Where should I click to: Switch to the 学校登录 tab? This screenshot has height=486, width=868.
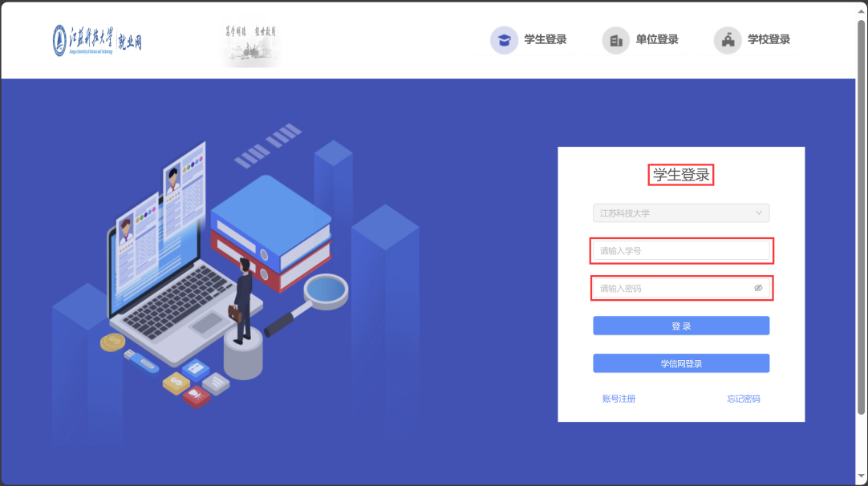point(769,40)
